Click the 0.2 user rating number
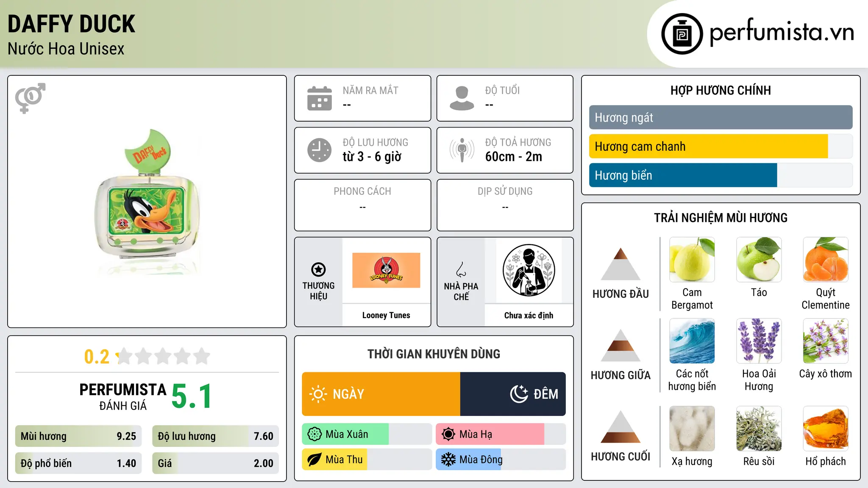Image resolution: width=868 pixels, height=488 pixels. [x=97, y=357]
